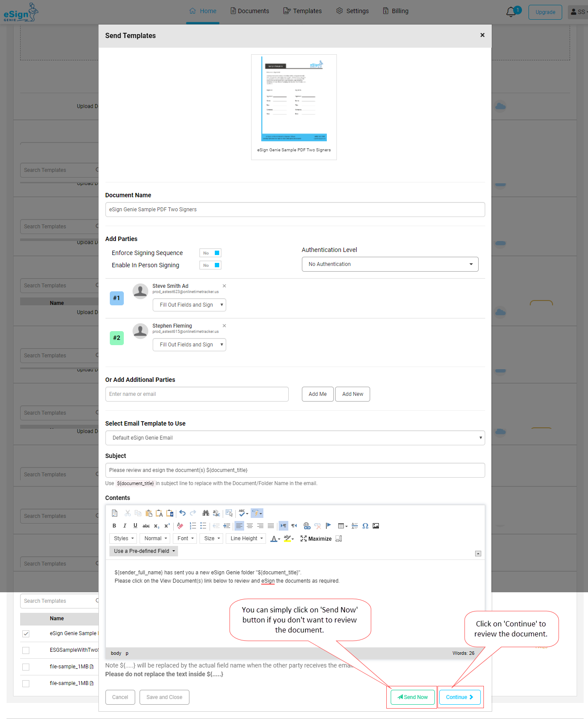Toggle Enforce Signing Sequence switch
This screenshot has width=588, height=720.
[210, 253]
